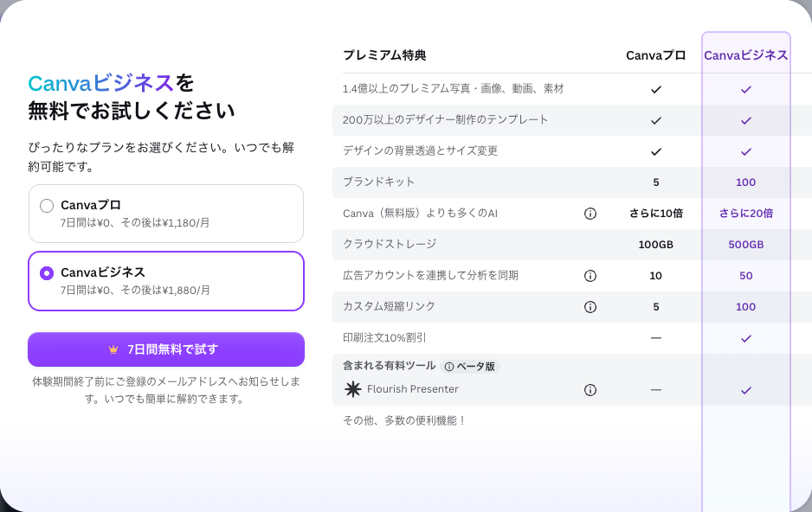Click the Canvaプロ column header
The image size is (812, 512).
coord(655,55)
